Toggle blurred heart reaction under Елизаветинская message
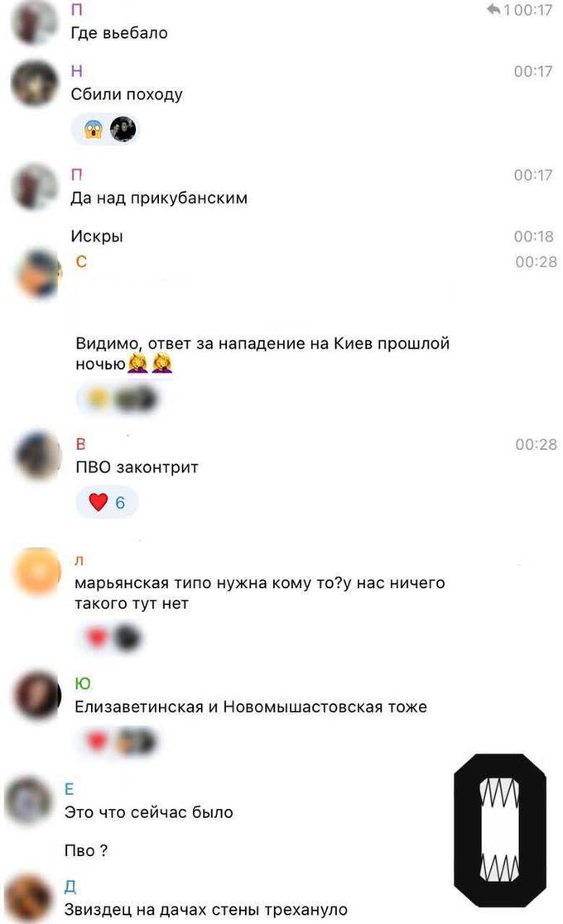563x924 pixels. (x=97, y=740)
